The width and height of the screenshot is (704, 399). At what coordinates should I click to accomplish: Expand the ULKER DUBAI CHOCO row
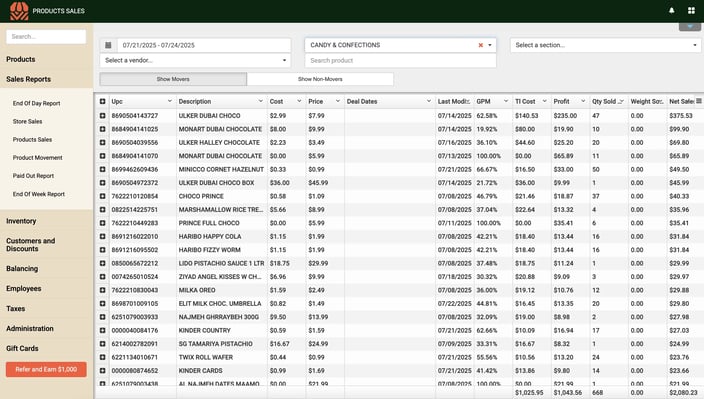click(102, 116)
